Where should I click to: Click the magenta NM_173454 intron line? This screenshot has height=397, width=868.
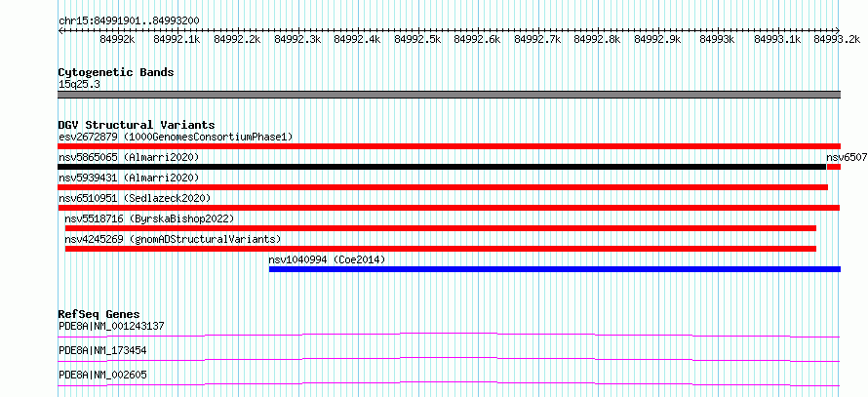point(449,359)
